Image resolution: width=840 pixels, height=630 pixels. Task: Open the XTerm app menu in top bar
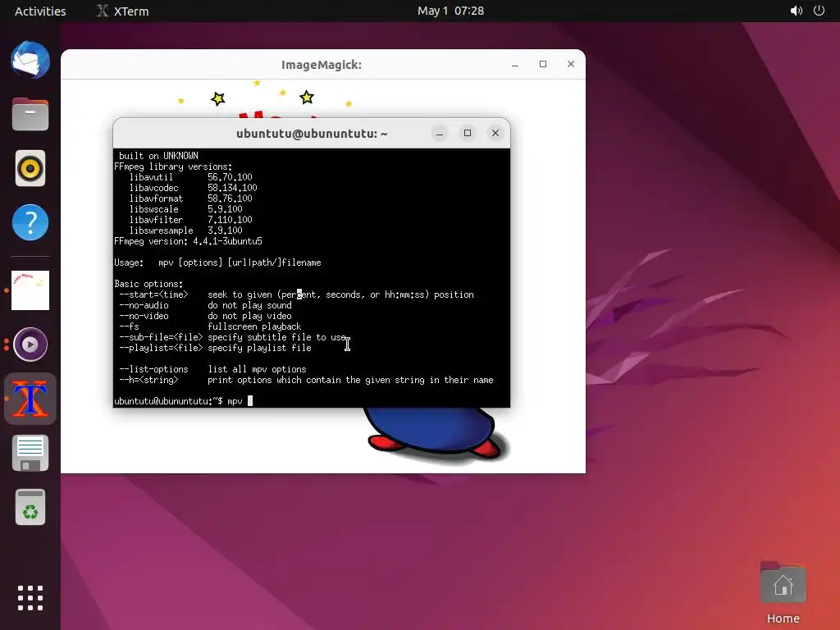pos(123,11)
